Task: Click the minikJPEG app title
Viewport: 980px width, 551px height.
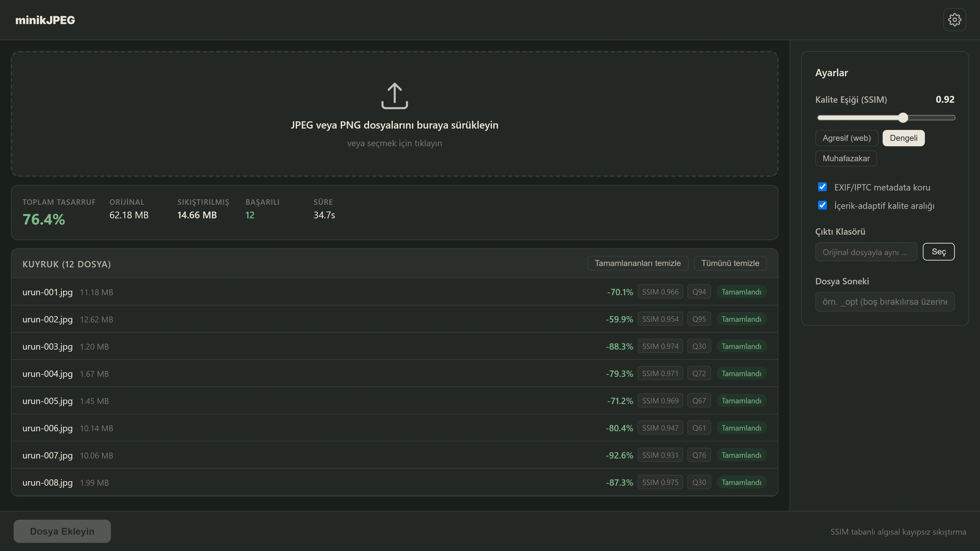Action: click(x=45, y=20)
